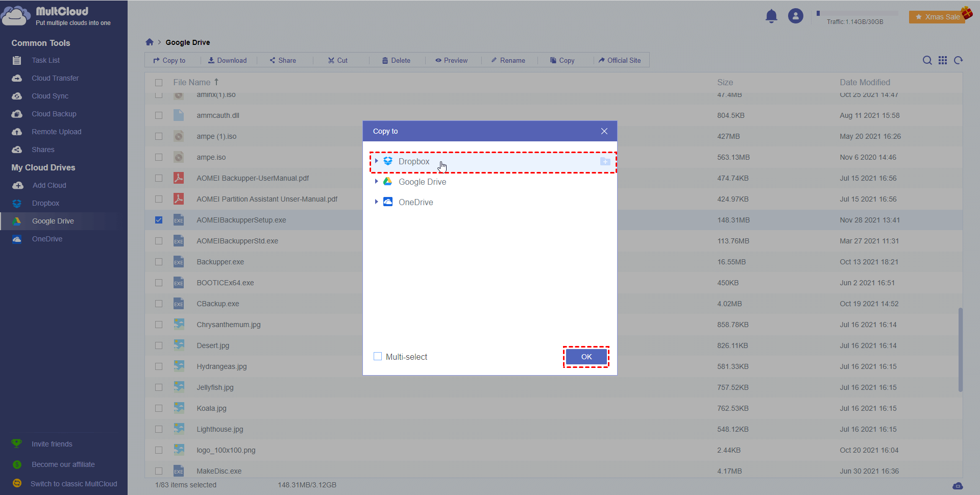Click image icon of Jellyfish.jpg
This screenshot has height=495, width=980.
[x=179, y=387]
